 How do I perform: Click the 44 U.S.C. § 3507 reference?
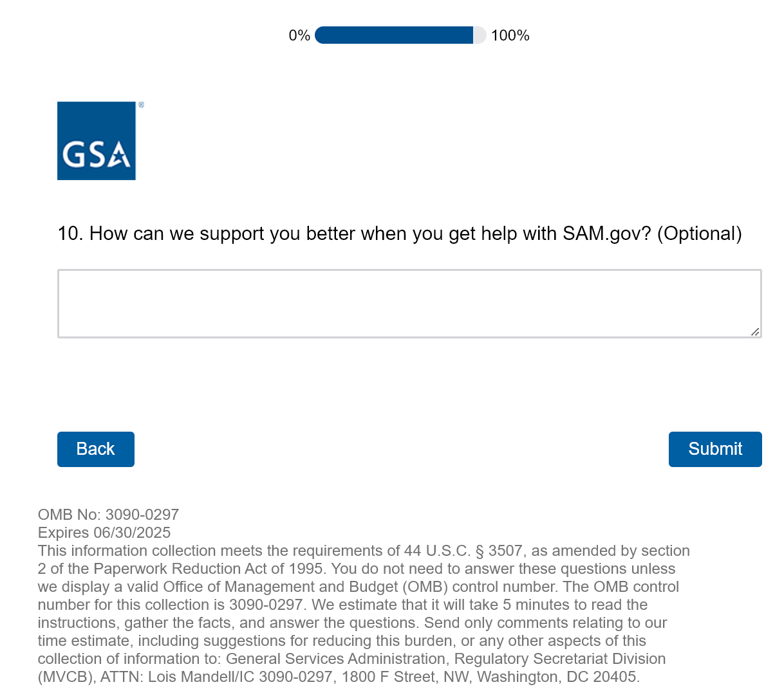(463, 551)
